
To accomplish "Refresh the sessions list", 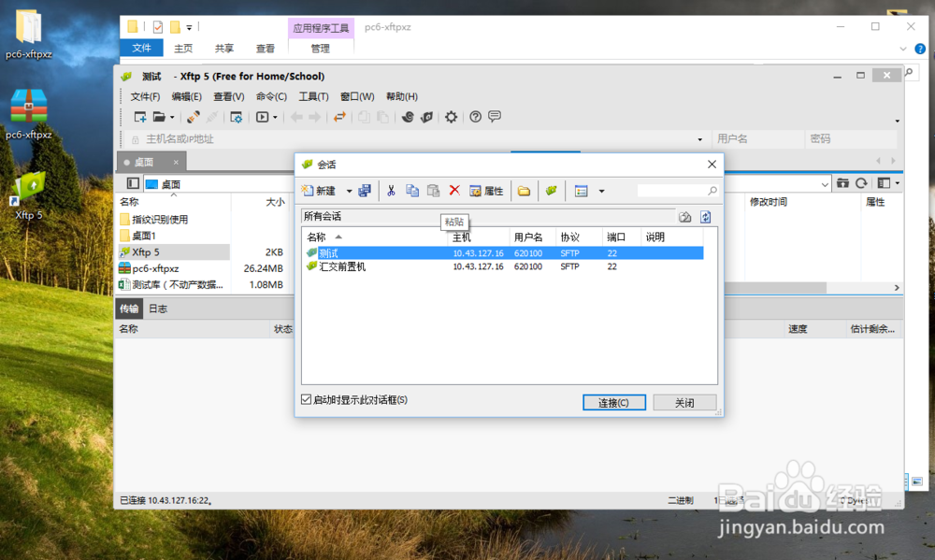I will pos(705,217).
